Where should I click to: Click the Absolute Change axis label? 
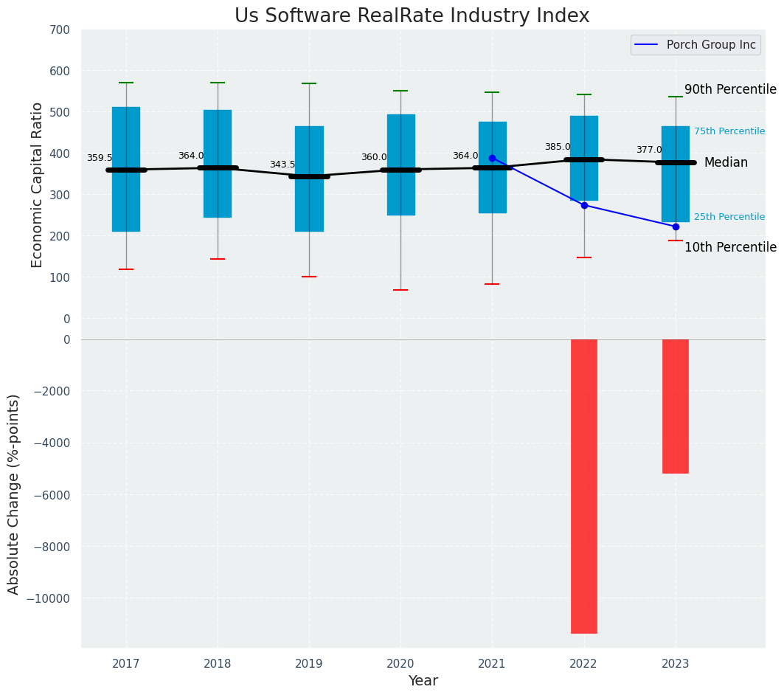click(13, 494)
